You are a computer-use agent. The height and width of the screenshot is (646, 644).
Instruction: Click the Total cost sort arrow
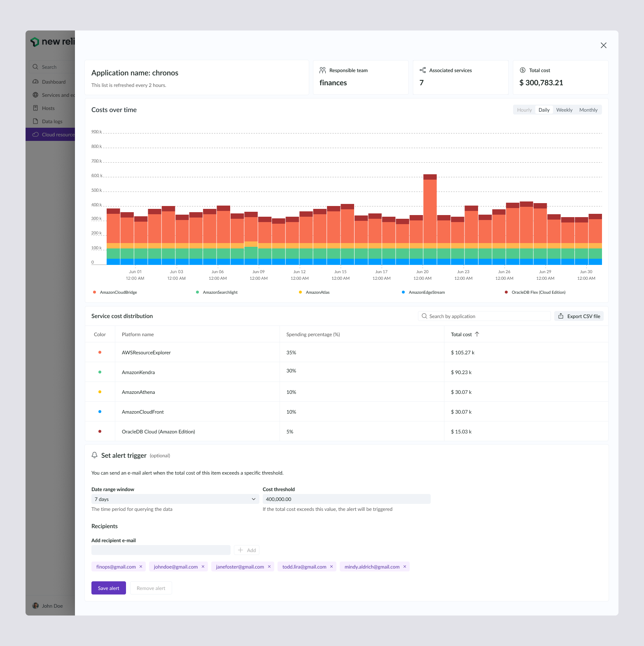coord(477,334)
